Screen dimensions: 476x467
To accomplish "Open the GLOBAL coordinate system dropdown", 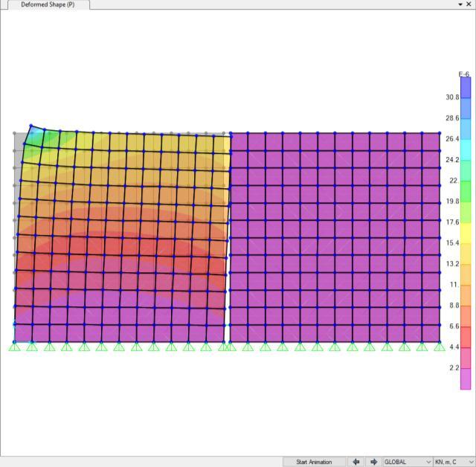I will 408,462.
